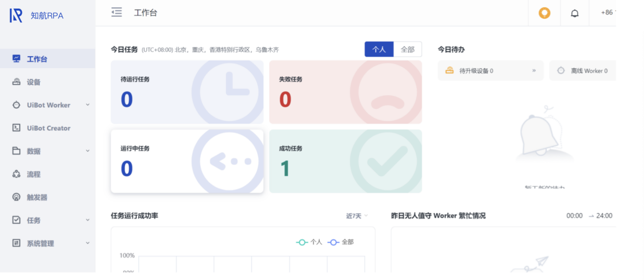Open the 失败任务 card

tap(345, 92)
